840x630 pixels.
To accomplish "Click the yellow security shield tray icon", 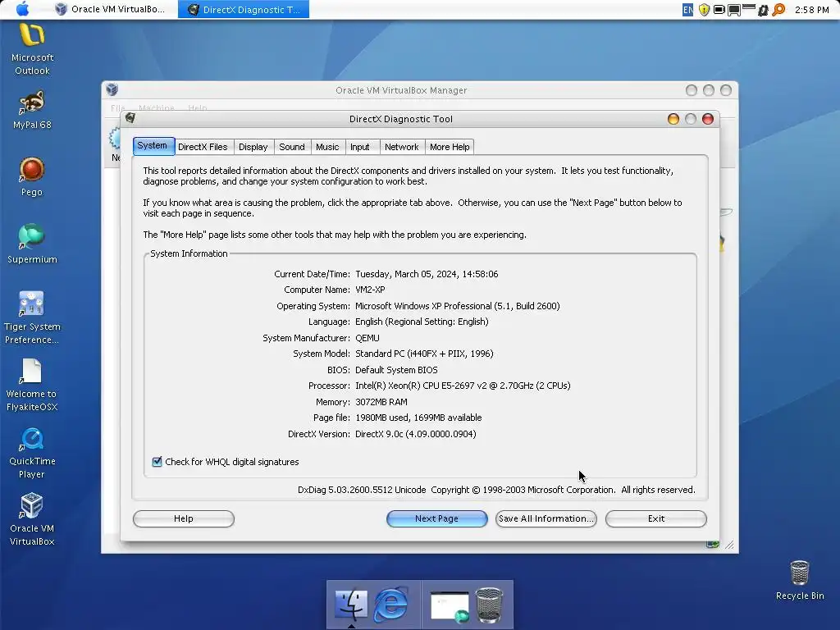I will pyautogui.click(x=704, y=10).
